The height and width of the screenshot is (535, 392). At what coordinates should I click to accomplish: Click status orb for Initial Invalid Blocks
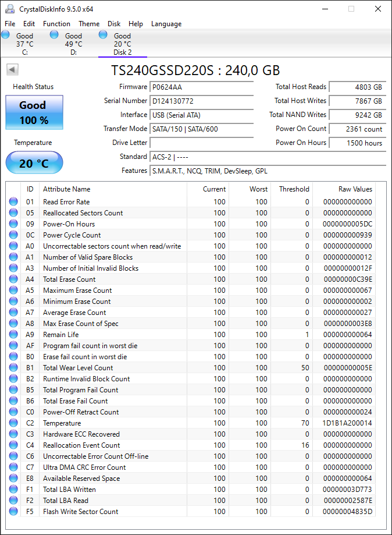(x=13, y=268)
